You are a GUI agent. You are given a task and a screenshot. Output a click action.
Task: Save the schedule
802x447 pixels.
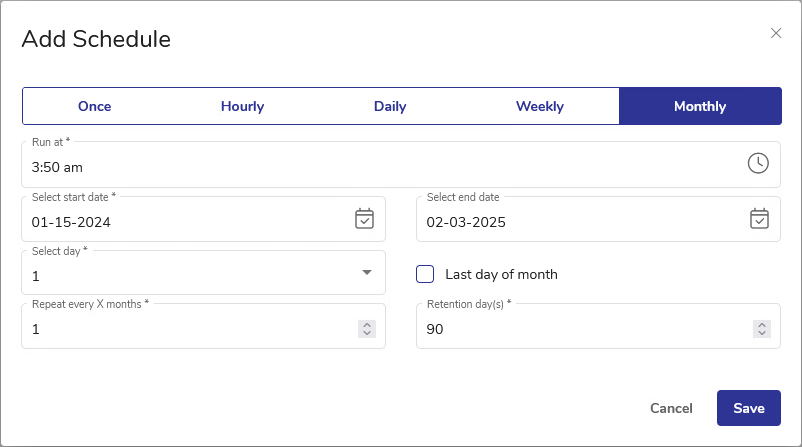coord(748,408)
